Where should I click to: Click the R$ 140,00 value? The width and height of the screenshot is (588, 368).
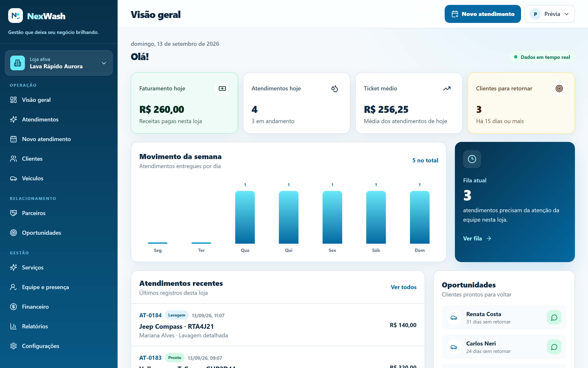coord(403,325)
